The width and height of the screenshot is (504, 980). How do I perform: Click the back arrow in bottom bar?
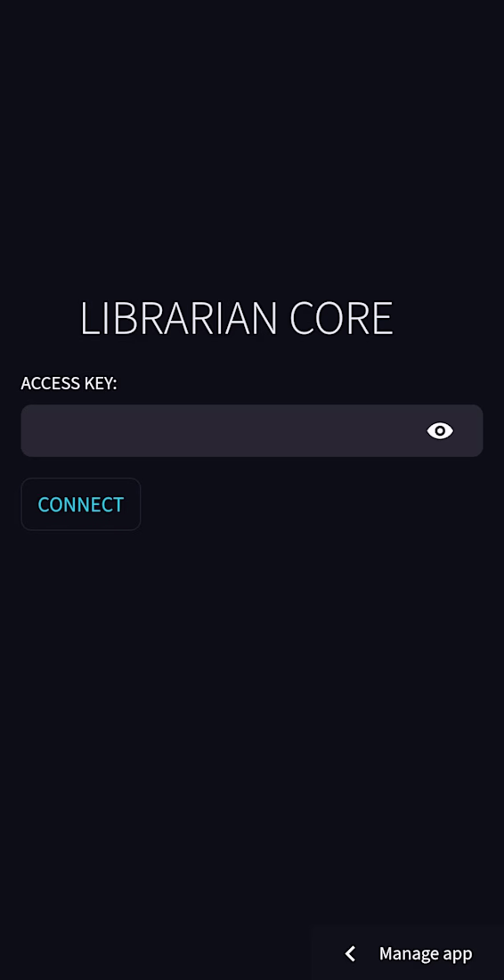350,953
